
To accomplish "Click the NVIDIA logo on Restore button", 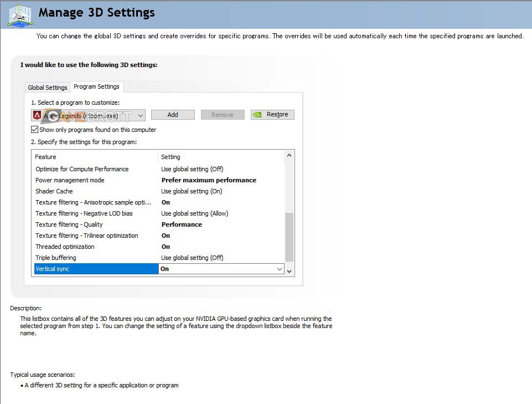I will tap(257, 115).
